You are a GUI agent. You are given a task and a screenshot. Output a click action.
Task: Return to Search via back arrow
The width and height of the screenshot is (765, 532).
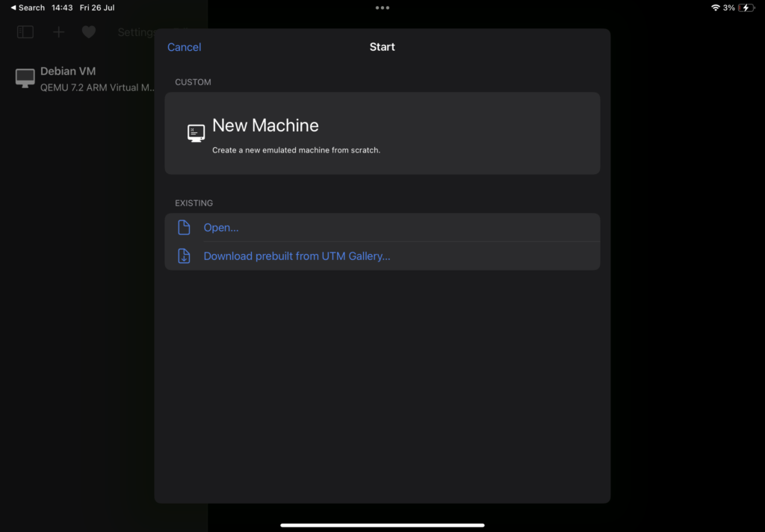(28, 7)
